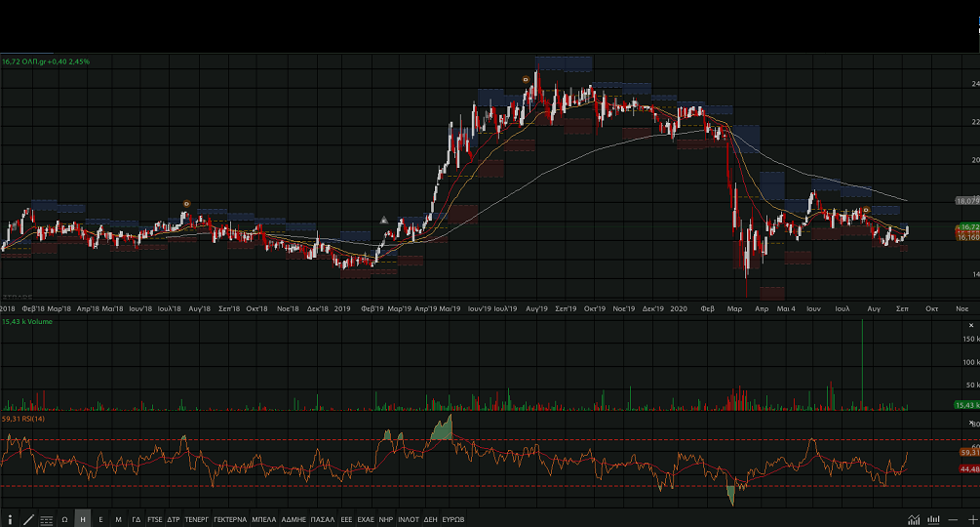Select the M (monthly) timeframe
This screenshot has height=527, width=980.
[118, 519]
